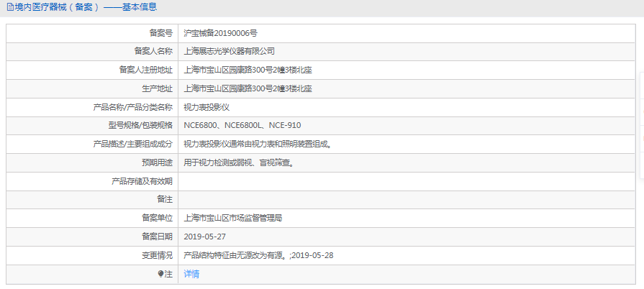Viewport: 644px width, 289px height.
Task: Click the 备案人注册地址 row label
Action: [x=146, y=70]
